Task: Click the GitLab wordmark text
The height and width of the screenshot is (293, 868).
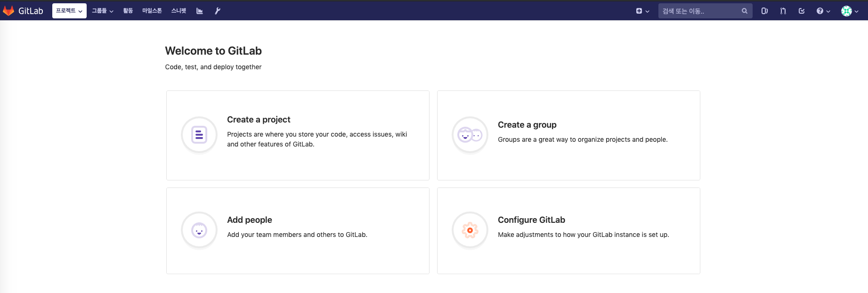Action: [x=31, y=11]
